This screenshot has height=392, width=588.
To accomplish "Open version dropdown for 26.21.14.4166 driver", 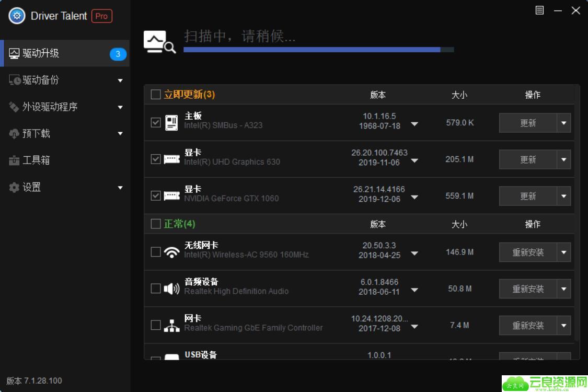I will point(414,197).
